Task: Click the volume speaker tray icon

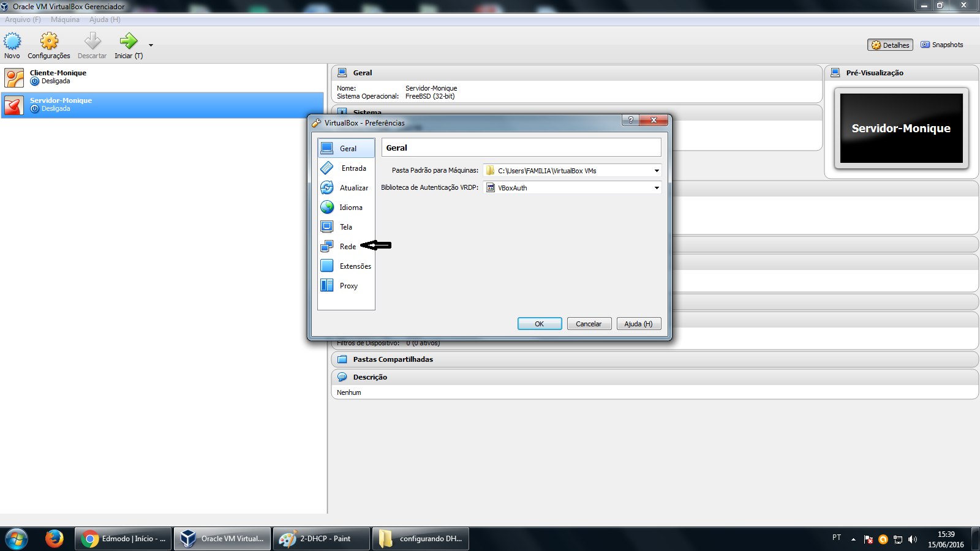Action: pyautogui.click(x=913, y=539)
